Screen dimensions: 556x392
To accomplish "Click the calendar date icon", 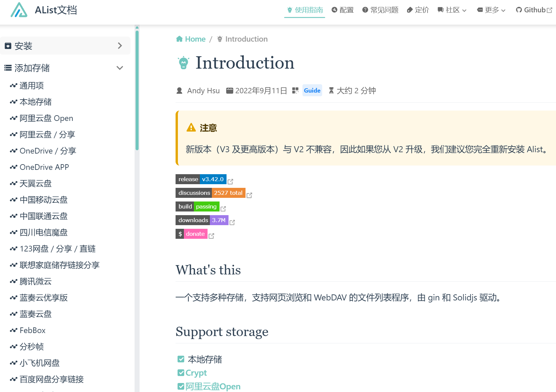I will [x=230, y=91].
